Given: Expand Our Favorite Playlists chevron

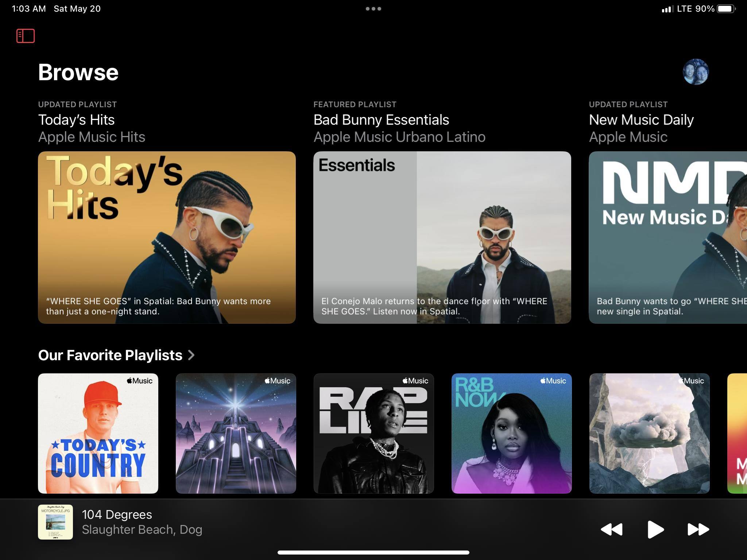Looking at the screenshot, I should pos(191,355).
